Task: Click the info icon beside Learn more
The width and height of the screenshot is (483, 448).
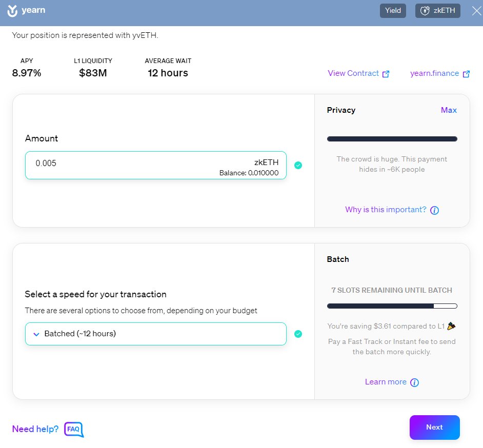Action: pos(415,382)
